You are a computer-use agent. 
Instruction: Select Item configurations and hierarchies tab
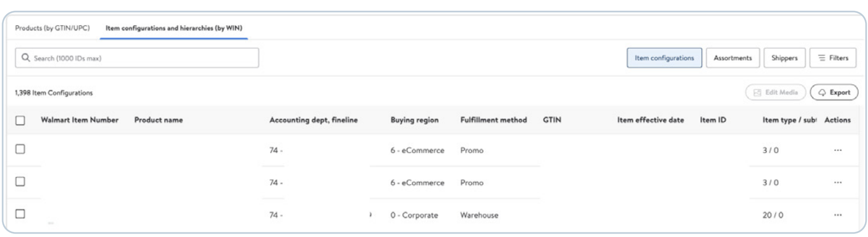174,28
